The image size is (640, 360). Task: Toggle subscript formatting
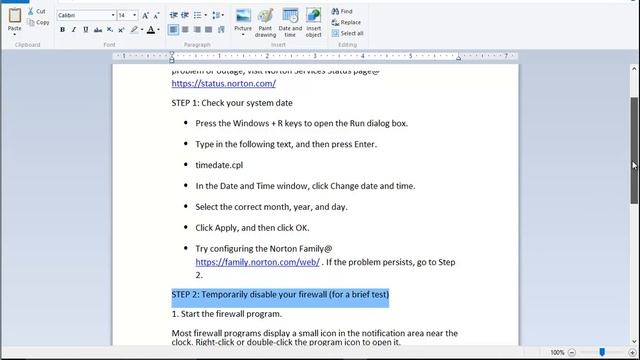[109, 30]
